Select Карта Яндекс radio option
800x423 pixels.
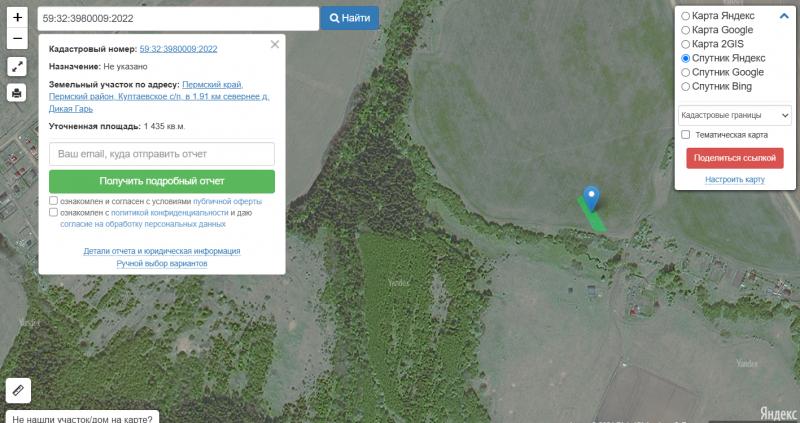coord(685,17)
